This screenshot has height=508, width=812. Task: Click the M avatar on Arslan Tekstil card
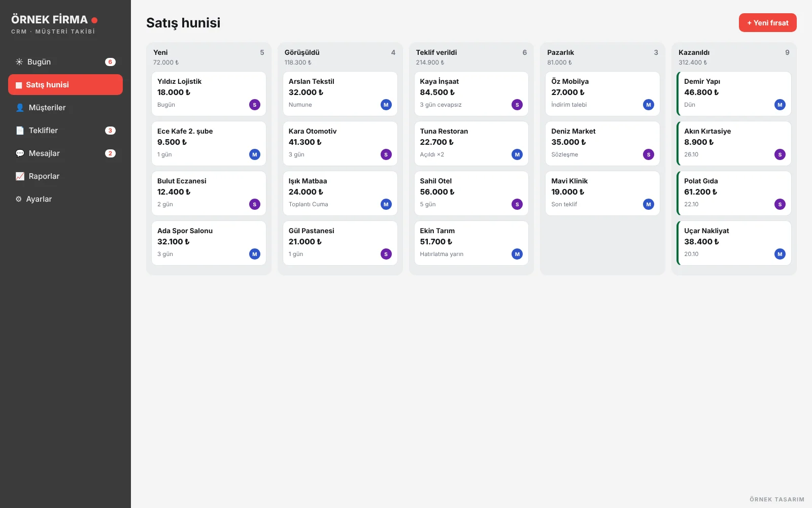pyautogui.click(x=386, y=105)
